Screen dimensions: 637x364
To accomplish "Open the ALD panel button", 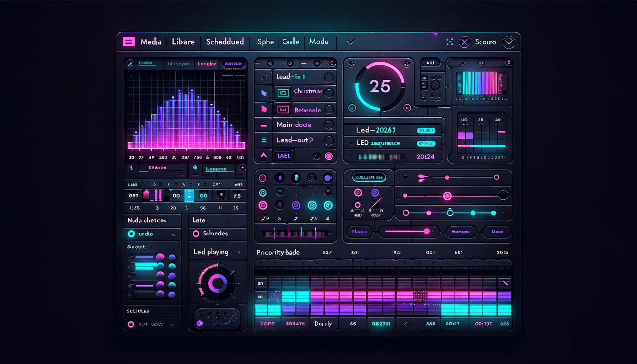I will tap(430, 62).
